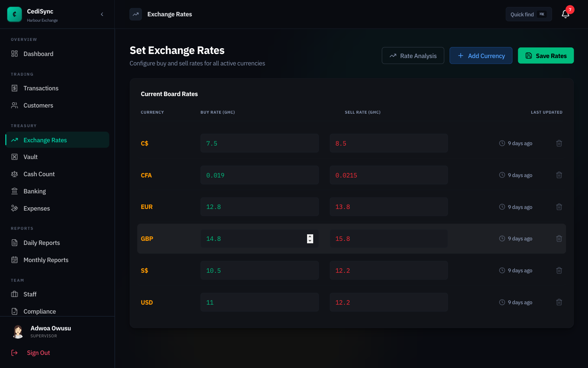The height and width of the screenshot is (368, 588).
Task: Click the CediSync logo icon
Action: pyautogui.click(x=14, y=14)
